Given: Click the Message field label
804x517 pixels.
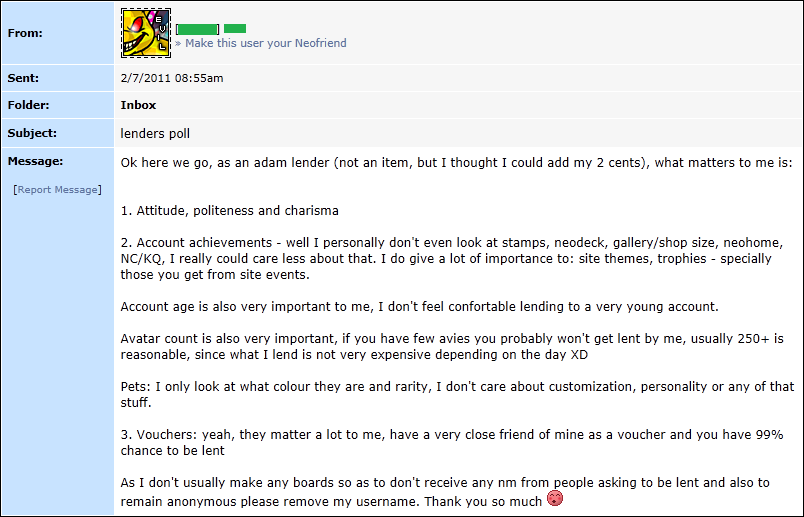Looking at the screenshot, I should click(35, 161).
